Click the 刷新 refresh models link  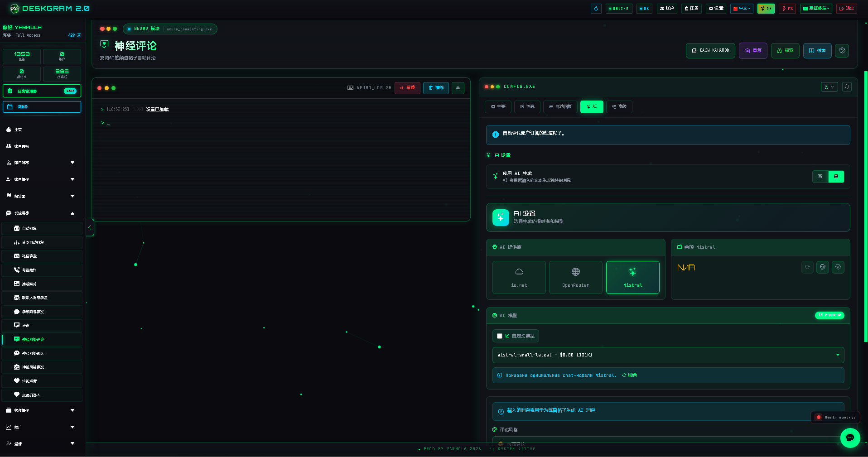pos(630,375)
